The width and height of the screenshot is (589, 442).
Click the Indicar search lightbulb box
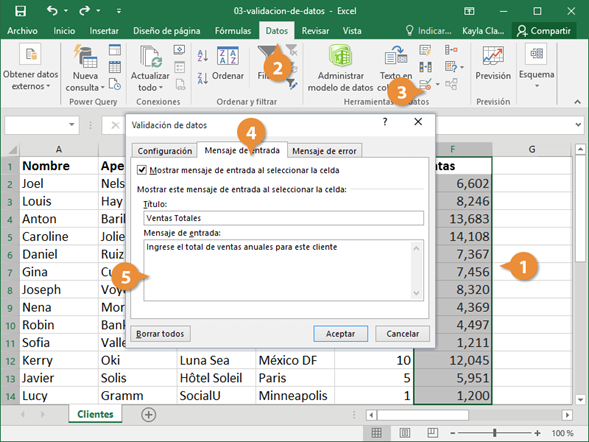tap(429, 31)
